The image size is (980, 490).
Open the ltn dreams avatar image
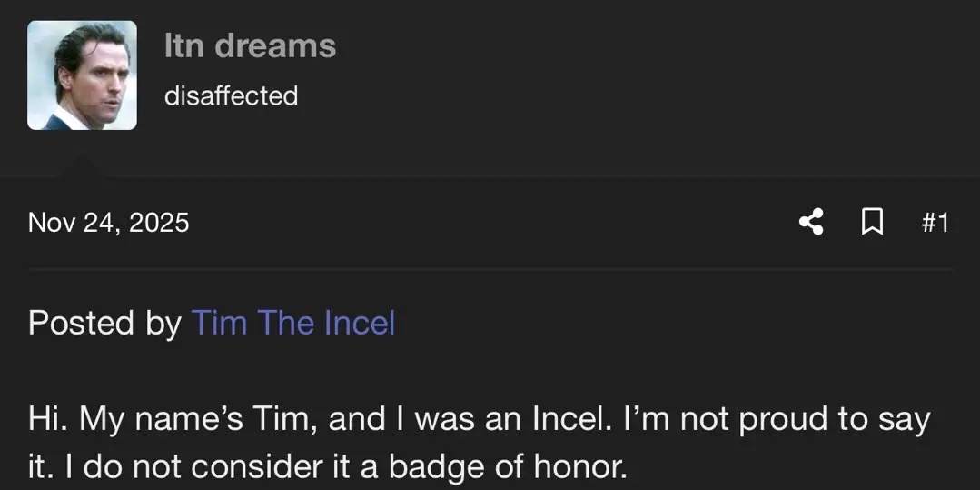pyautogui.click(x=82, y=75)
